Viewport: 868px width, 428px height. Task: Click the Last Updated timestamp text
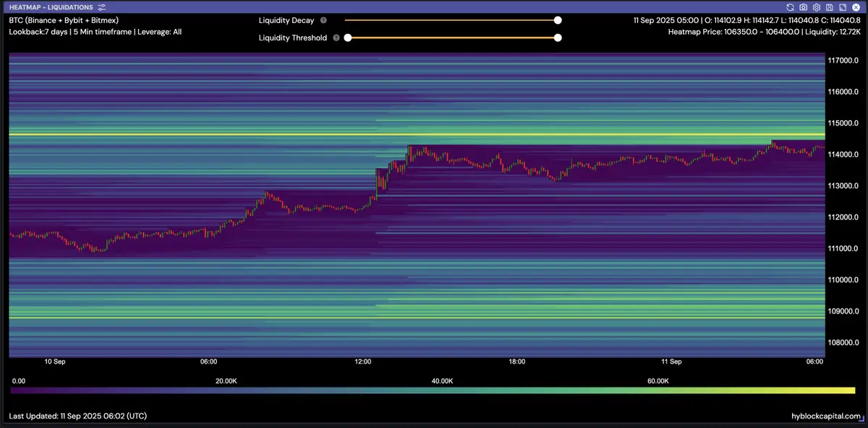(78, 416)
